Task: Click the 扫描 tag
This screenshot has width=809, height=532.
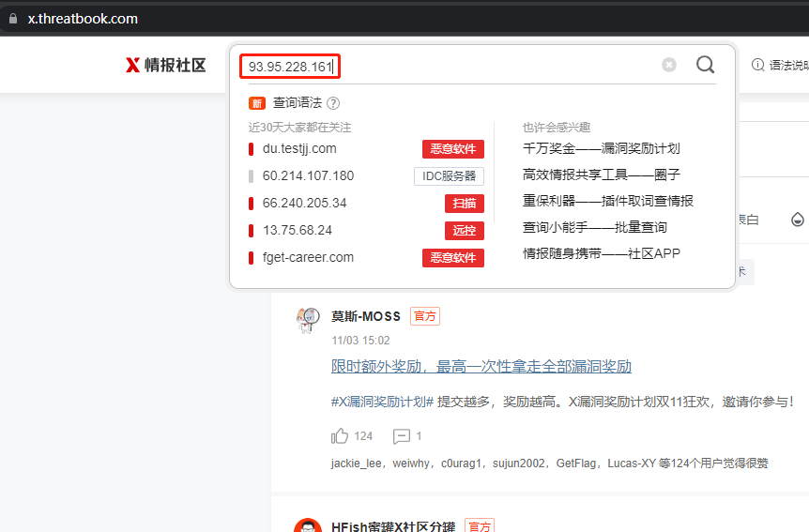Action: coord(465,204)
